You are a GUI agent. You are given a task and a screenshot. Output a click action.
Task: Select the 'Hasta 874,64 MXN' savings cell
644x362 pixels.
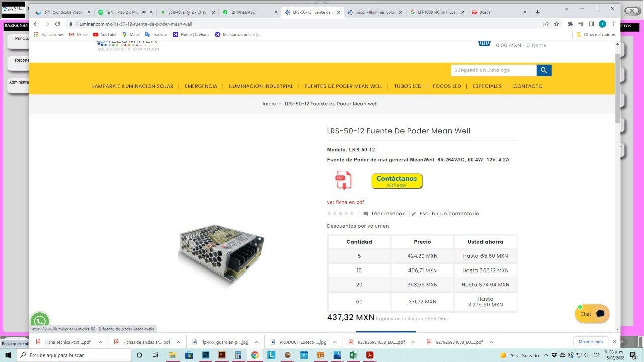(x=486, y=285)
